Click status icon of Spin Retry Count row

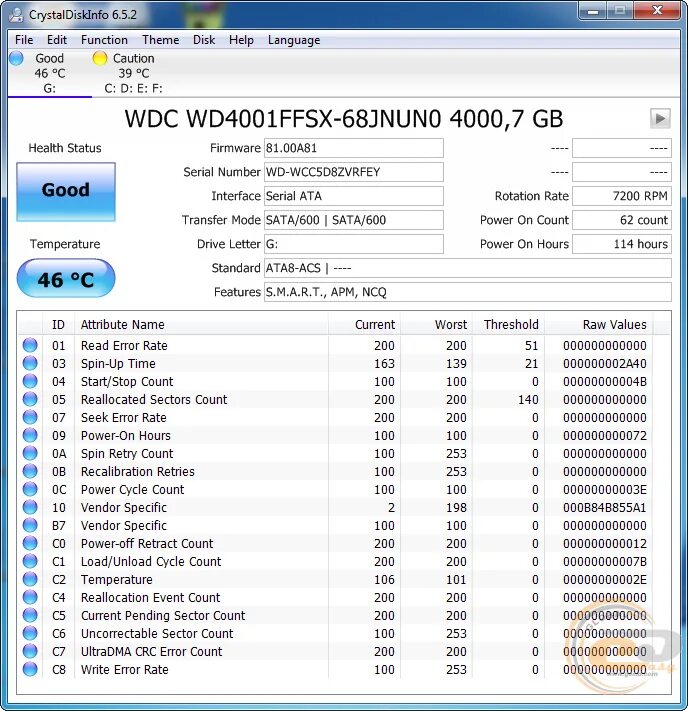point(30,453)
